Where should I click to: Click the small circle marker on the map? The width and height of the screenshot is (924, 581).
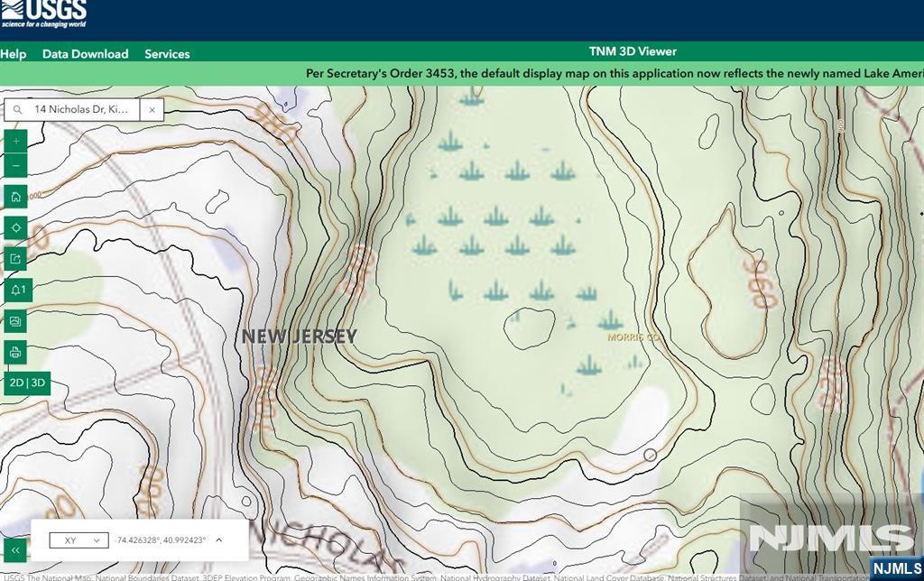click(x=650, y=455)
